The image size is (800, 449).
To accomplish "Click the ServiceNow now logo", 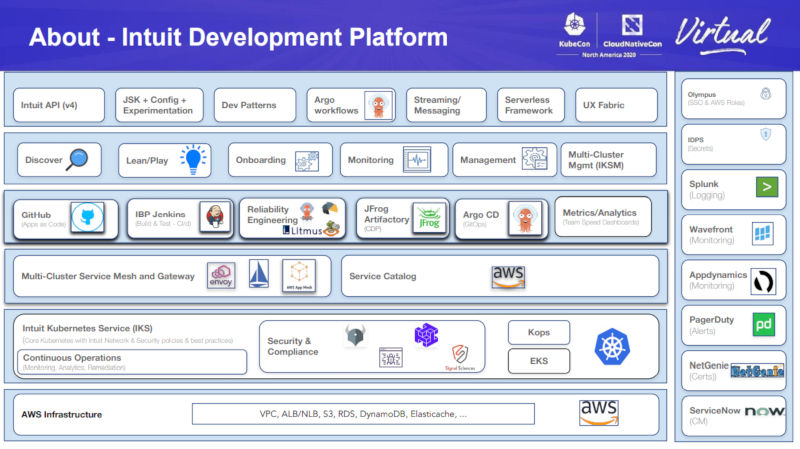I will pyautogui.click(x=765, y=411).
